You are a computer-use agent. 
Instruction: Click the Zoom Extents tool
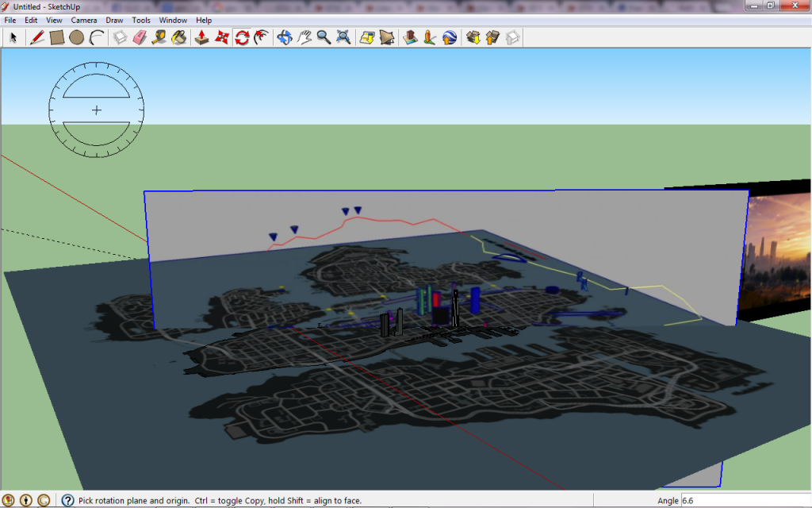(343, 37)
